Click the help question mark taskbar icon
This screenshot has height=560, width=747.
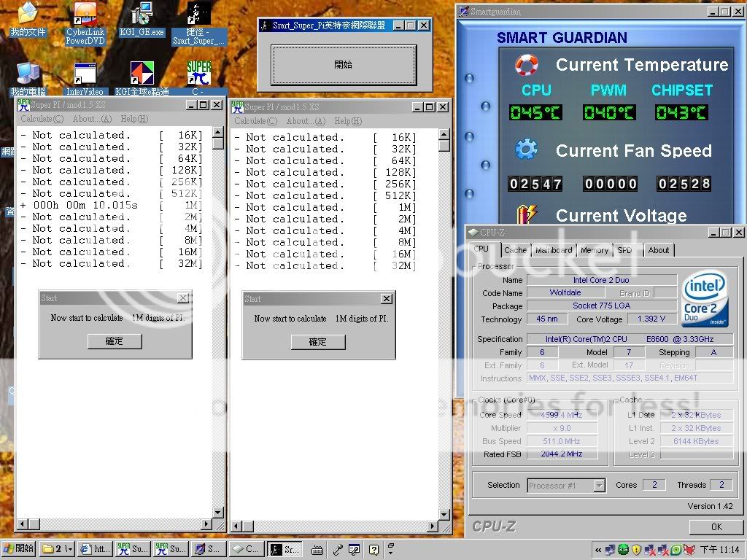click(373, 549)
